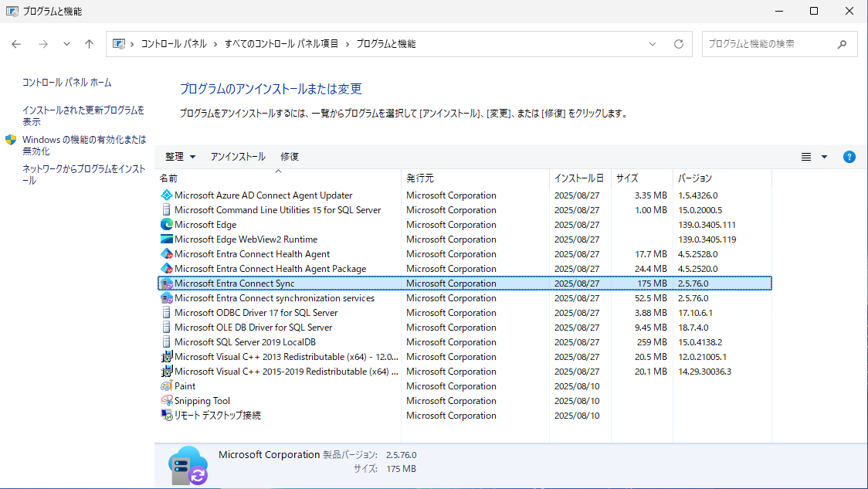
Task: Open インストールされた更新プログラムを表示 link
Action: 83,116
